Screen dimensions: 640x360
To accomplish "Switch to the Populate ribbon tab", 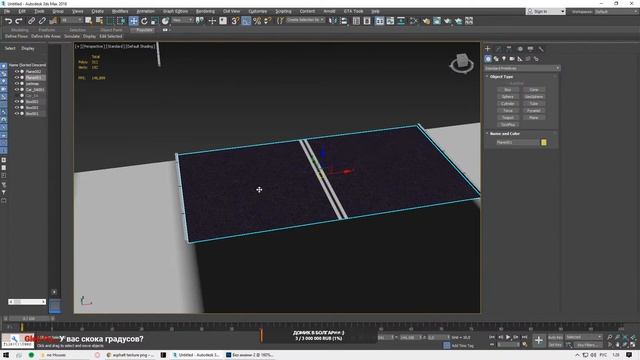I will pyautogui.click(x=144, y=30).
